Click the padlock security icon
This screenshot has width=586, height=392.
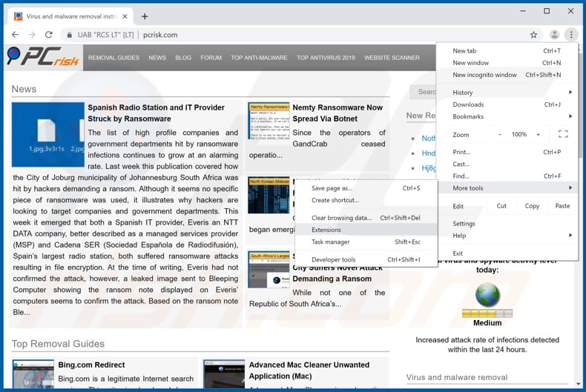(x=69, y=35)
